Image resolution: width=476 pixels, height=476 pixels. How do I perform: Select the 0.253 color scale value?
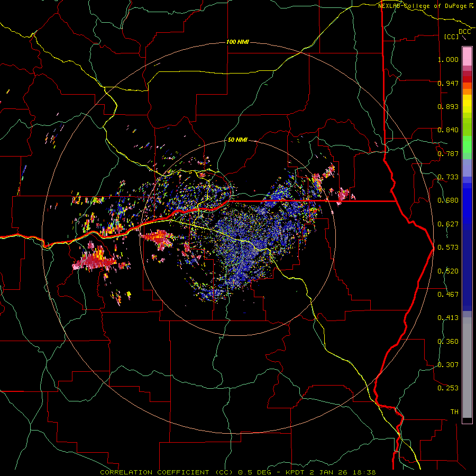point(448,388)
